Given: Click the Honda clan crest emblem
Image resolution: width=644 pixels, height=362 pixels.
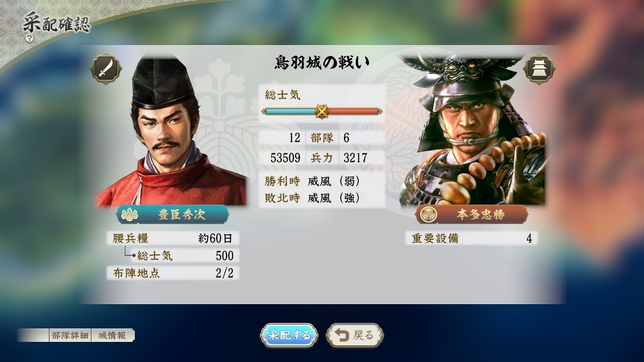Looking at the screenshot, I should pyautogui.click(x=428, y=215).
